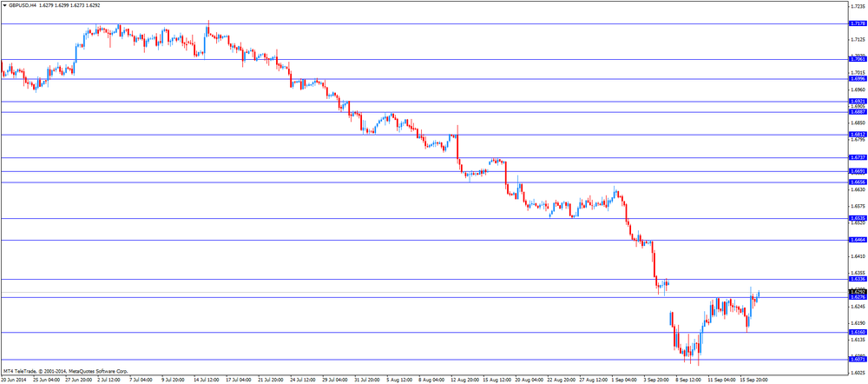
Task: Click the 5 Aug 12:00 time label
Action: coord(401,381)
